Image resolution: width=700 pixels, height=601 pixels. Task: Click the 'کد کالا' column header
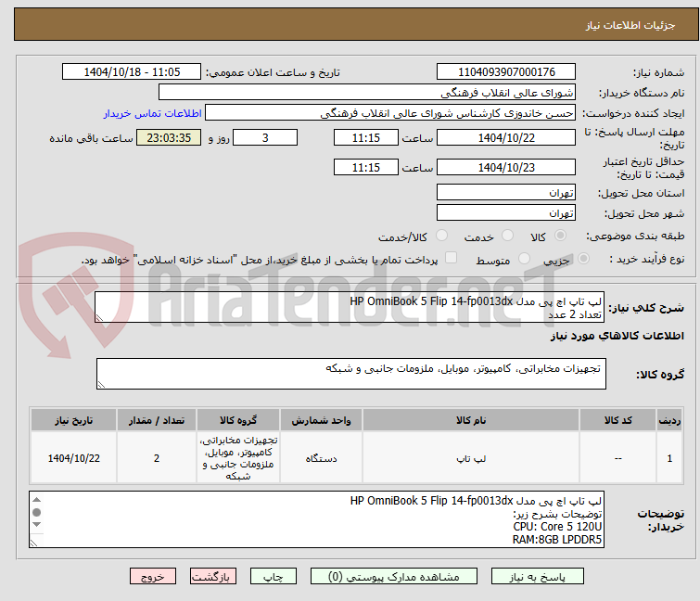pyautogui.click(x=617, y=420)
